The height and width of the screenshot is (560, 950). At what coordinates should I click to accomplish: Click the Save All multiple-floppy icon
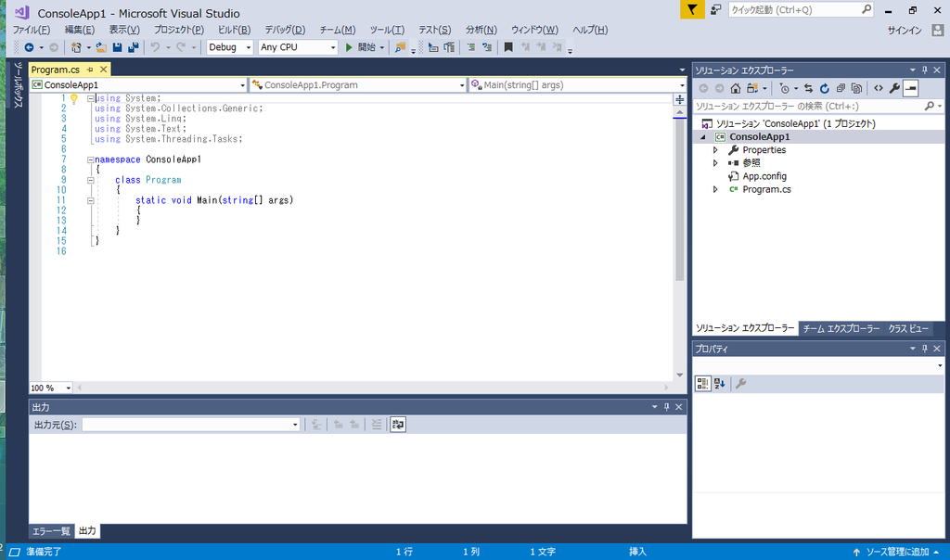134,47
